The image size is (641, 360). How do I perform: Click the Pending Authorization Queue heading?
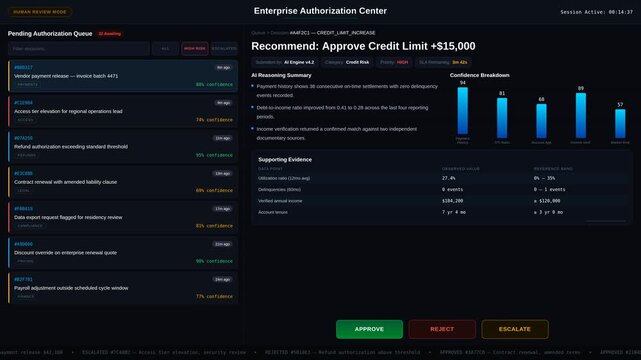point(50,34)
